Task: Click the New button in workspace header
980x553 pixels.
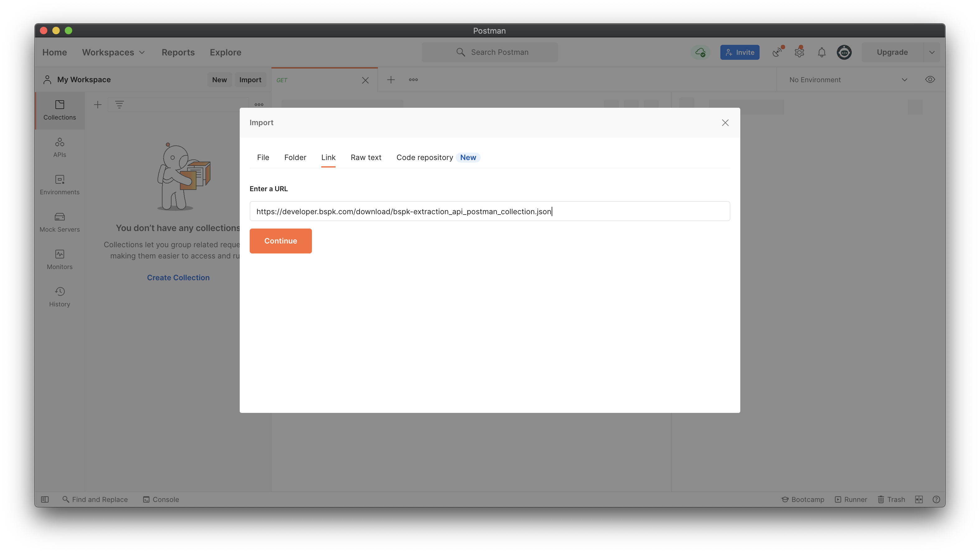Action: coord(219,79)
